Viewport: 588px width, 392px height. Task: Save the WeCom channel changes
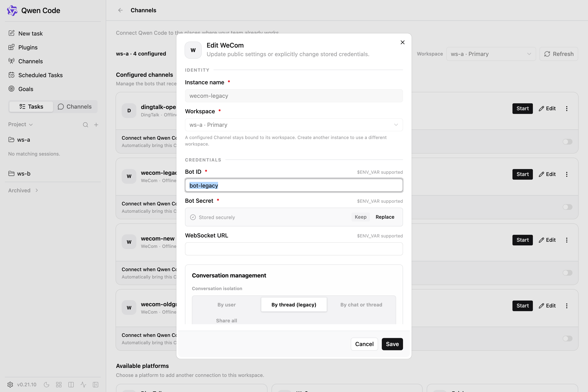pyautogui.click(x=392, y=344)
